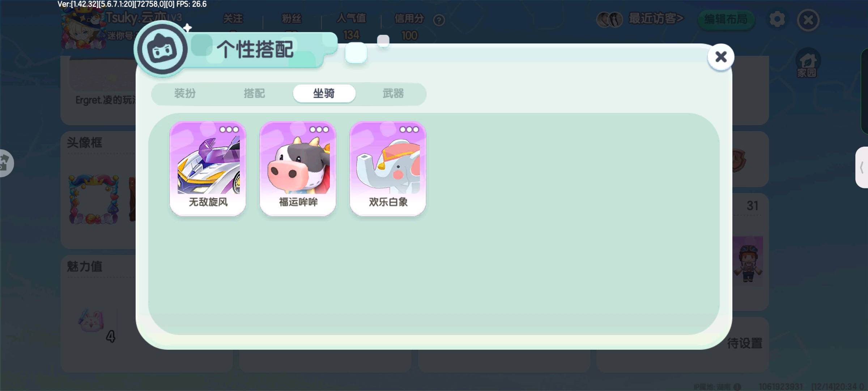868x391 pixels.
Task: Close the 个性搭配 dialog
Action: [721, 57]
